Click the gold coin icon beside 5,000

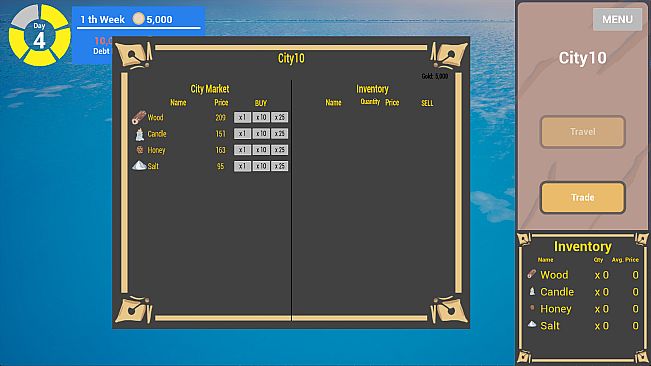point(138,19)
